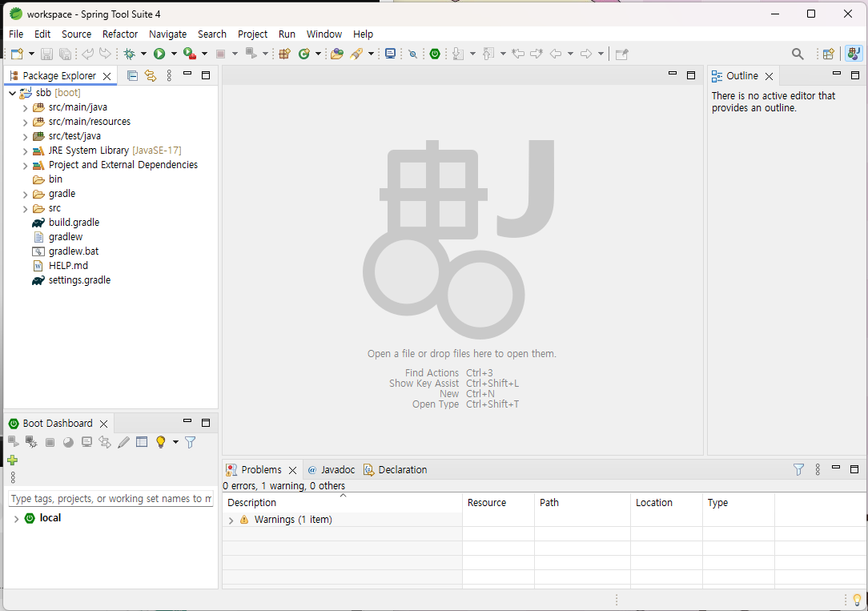868x611 pixels.
Task: Expand Warnings (1 item) row
Action: (231, 521)
